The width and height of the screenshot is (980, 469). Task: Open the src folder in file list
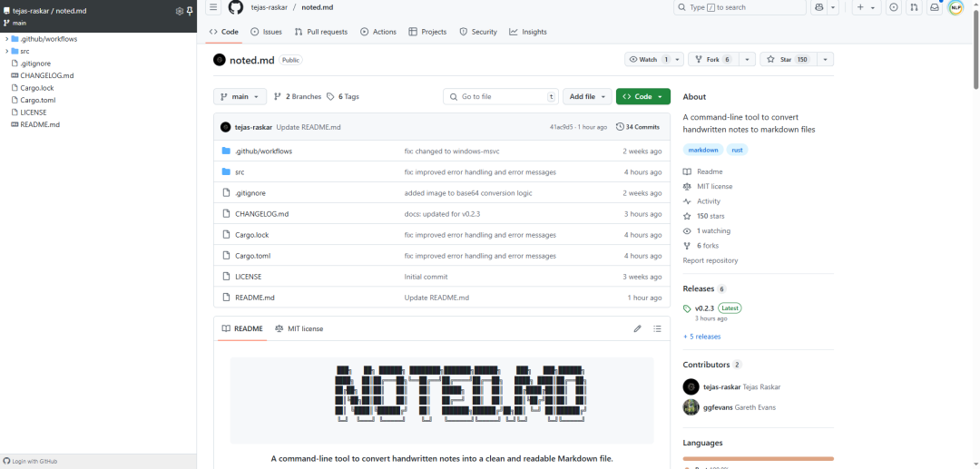point(240,172)
